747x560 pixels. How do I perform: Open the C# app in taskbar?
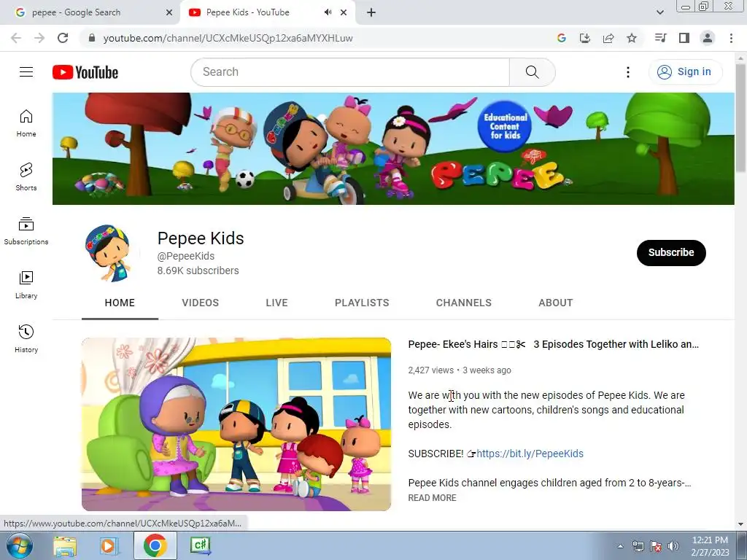point(200,545)
